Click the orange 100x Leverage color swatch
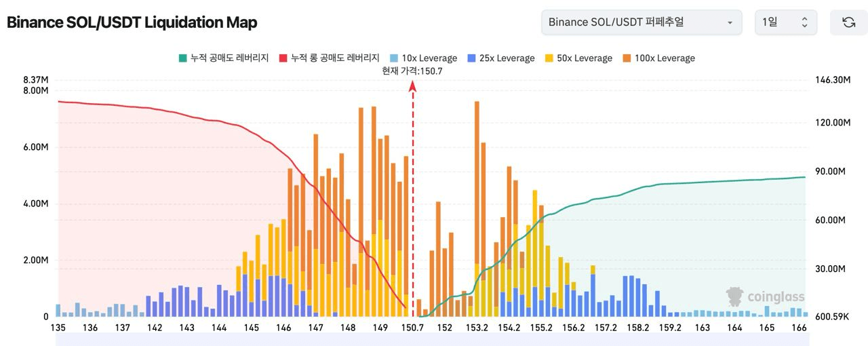 (x=627, y=58)
